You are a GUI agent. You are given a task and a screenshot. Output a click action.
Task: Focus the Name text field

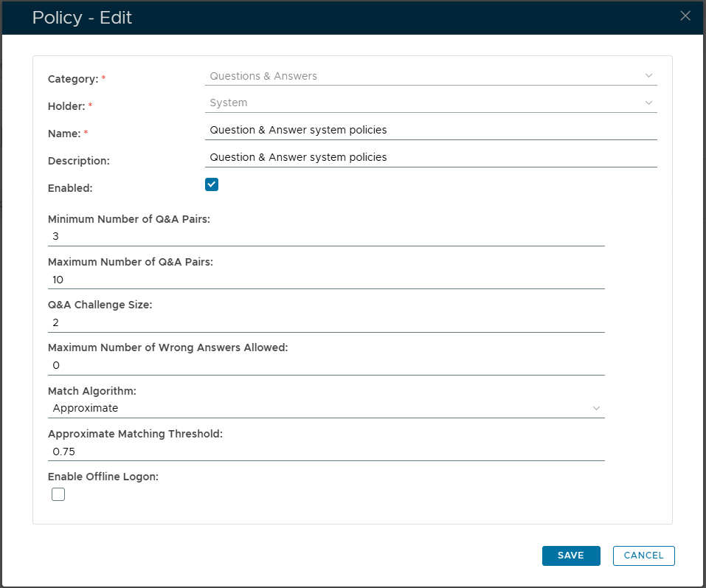(x=431, y=131)
